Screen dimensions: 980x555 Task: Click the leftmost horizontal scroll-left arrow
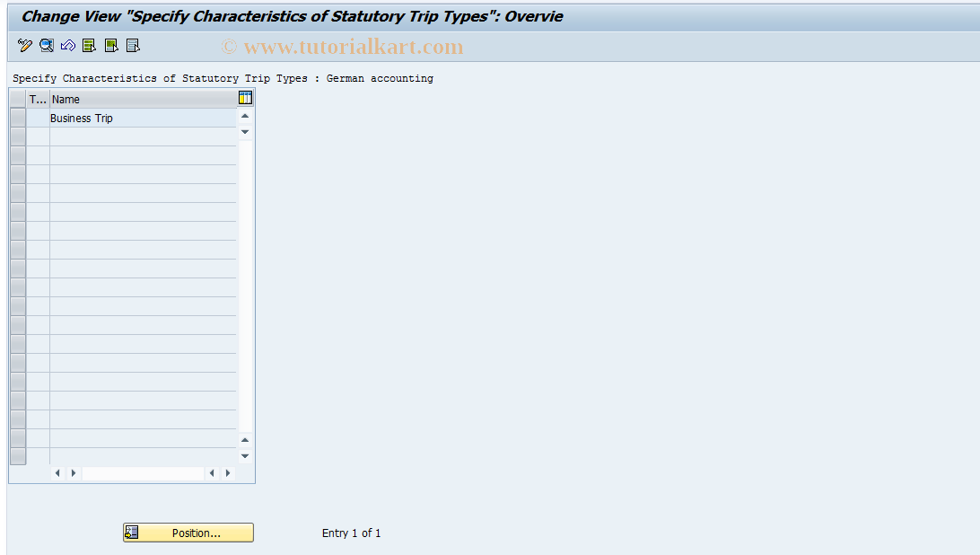coord(57,473)
